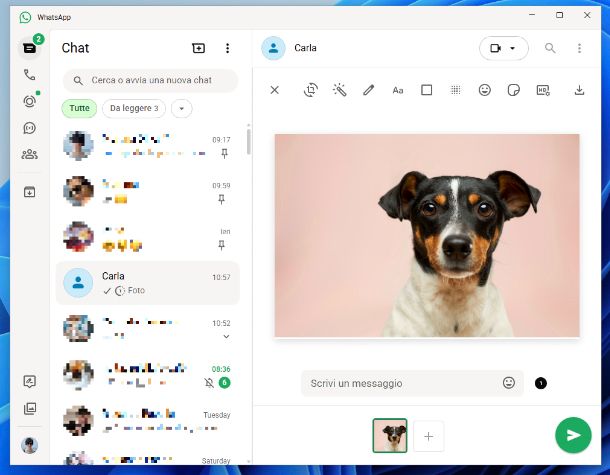Open the pinned chat from 09:17

click(148, 145)
